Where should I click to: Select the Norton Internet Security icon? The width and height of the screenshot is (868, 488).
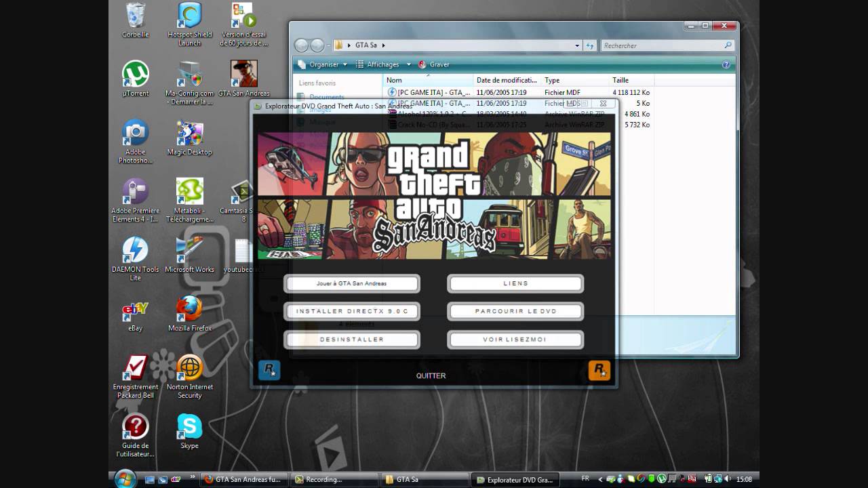189,377
